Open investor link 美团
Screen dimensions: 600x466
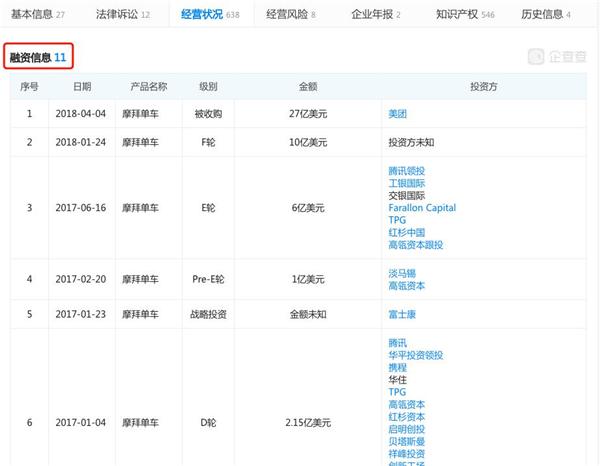398,114
